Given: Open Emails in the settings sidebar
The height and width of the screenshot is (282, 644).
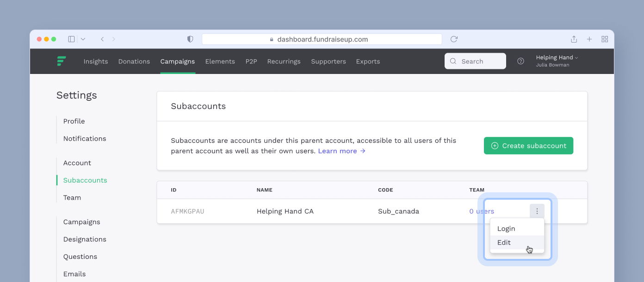Looking at the screenshot, I should click(74, 274).
